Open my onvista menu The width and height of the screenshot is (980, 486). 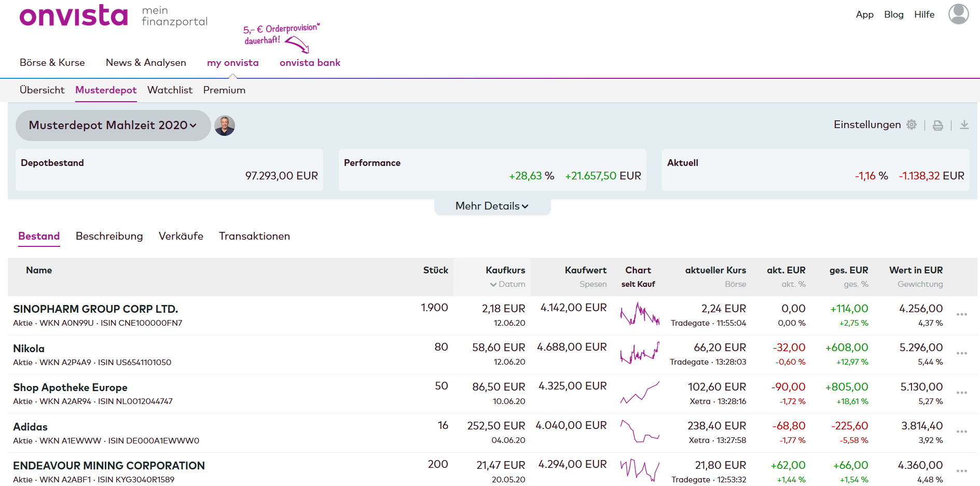coord(233,63)
